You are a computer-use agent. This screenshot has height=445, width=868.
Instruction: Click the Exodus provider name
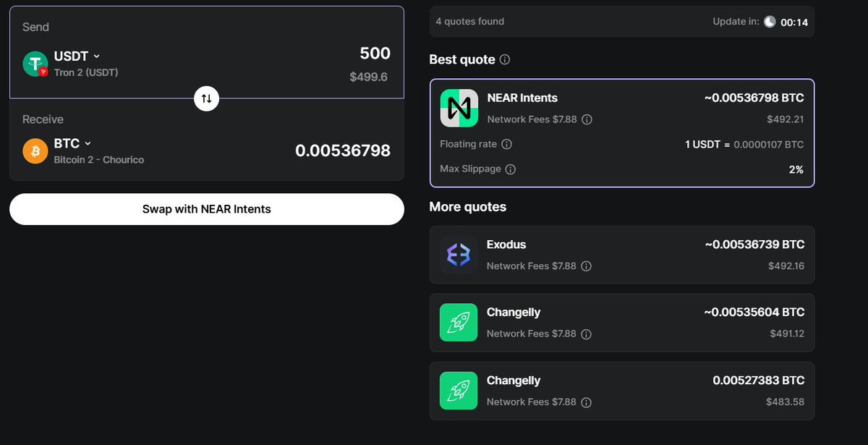[x=506, y=245]
